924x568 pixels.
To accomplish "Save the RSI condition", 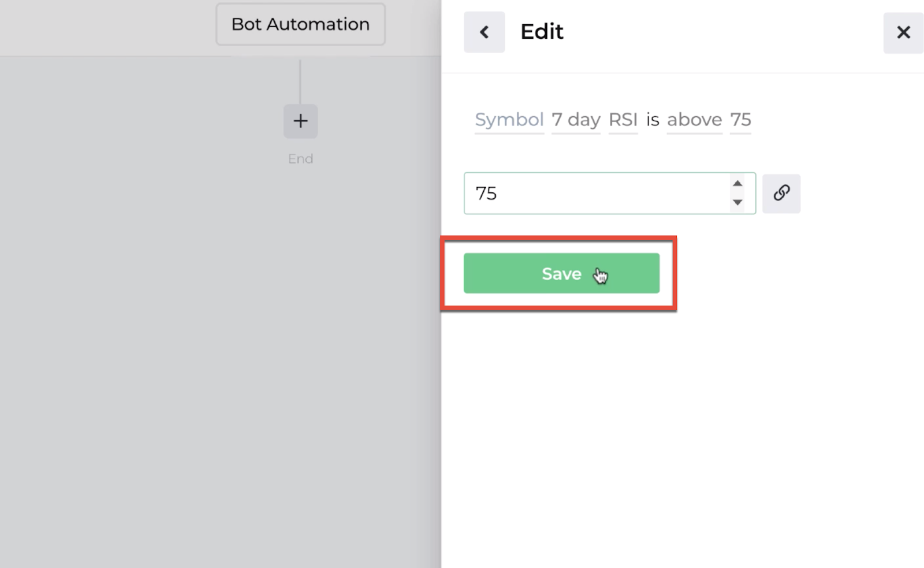I will 561,273.
